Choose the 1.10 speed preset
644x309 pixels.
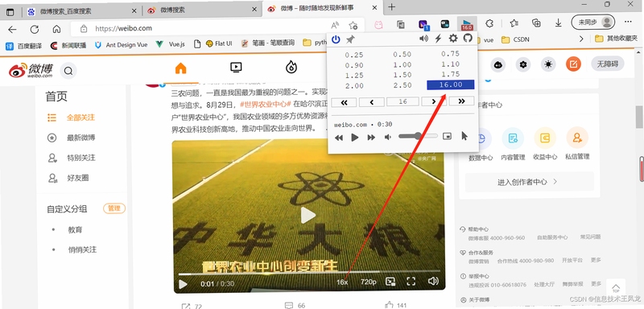click(451, 64)
